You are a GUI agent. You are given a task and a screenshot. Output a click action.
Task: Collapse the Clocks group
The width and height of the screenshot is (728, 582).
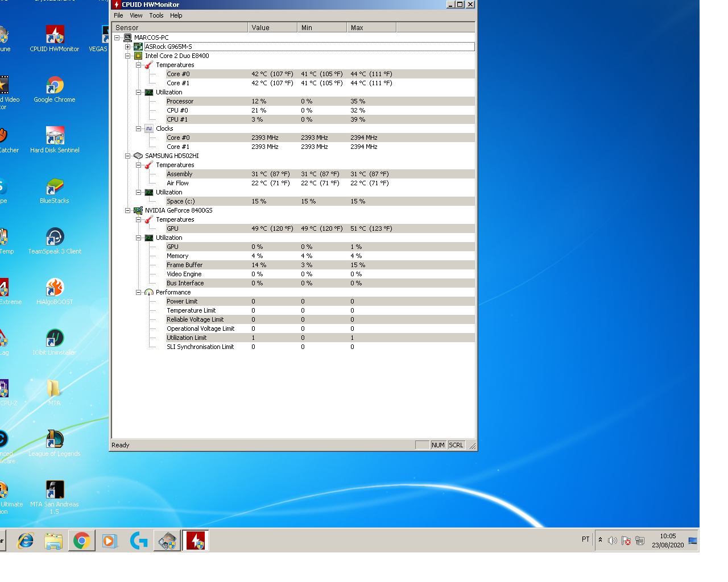coord(138,128)
